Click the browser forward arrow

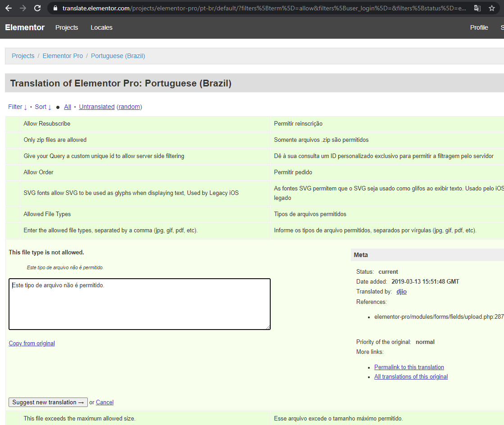pyautogui.click(x=23, y=8)
